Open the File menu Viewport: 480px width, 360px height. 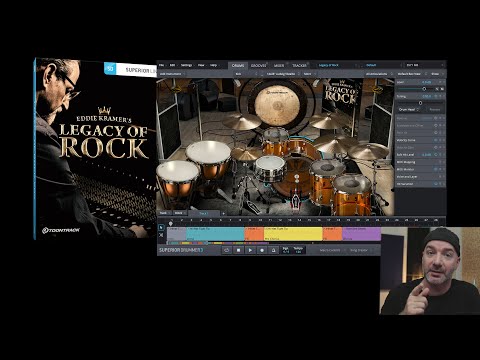tap(161, 65)
